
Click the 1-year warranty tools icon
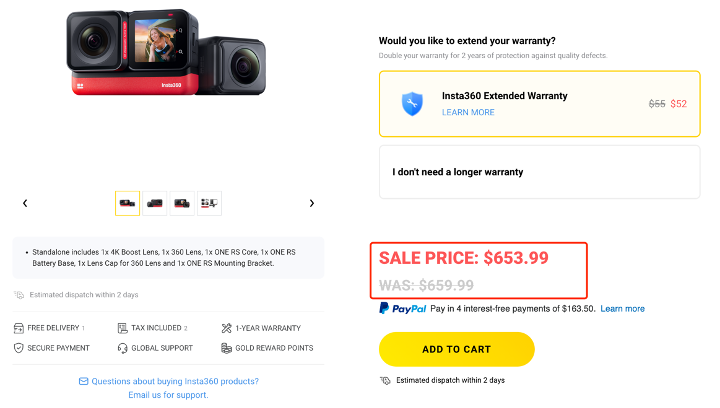click(226, 328)
